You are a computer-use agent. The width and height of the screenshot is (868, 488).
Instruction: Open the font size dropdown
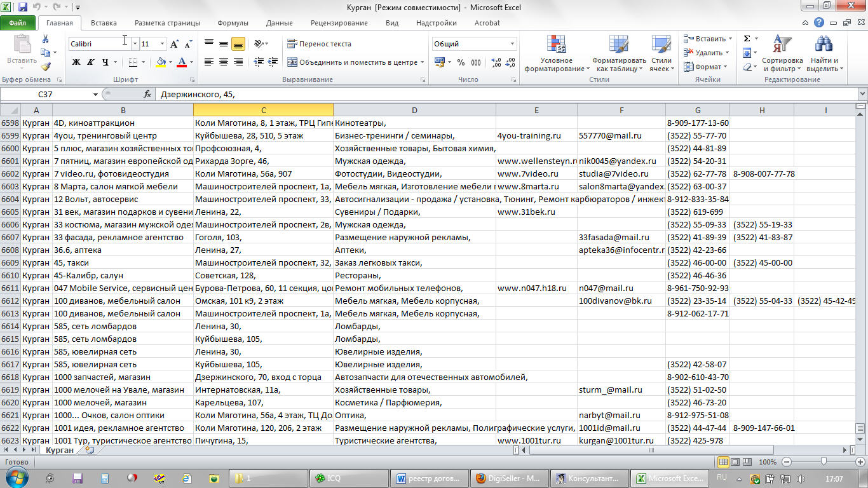pos(163,44)
